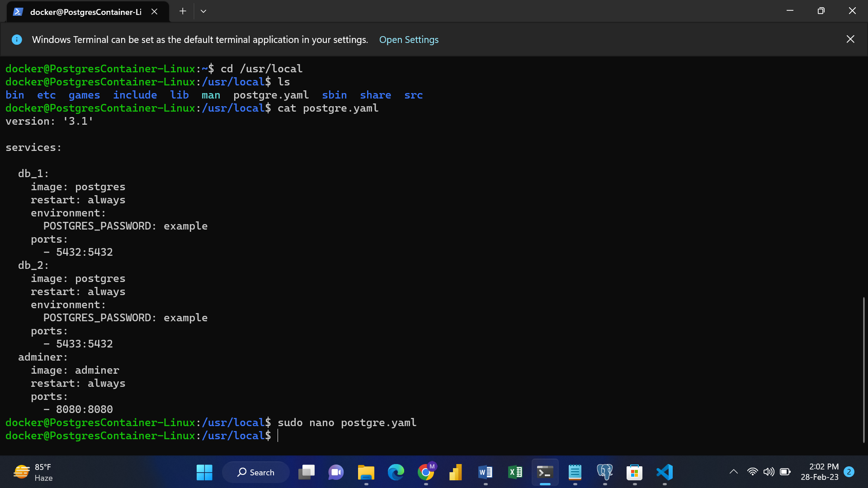Screen dimensions: 868x488
Task: Open the notification count badge
Action: 849,472
